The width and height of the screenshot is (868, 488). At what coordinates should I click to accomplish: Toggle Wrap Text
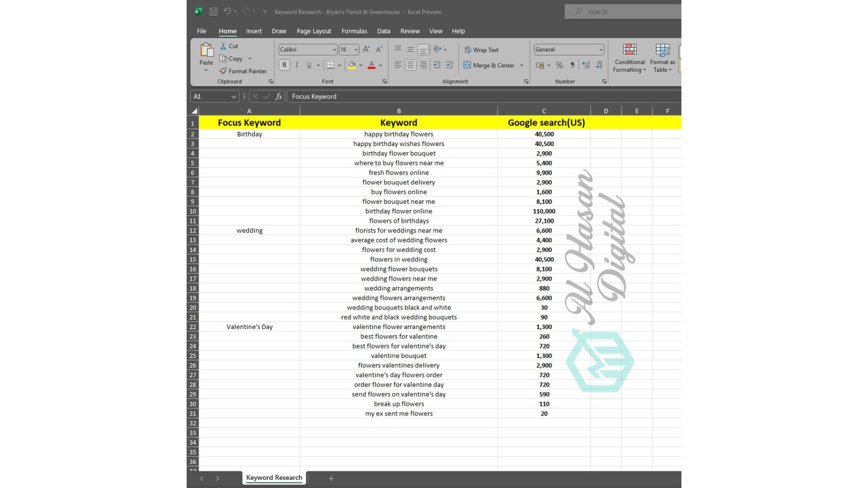[x=481, y=50]
